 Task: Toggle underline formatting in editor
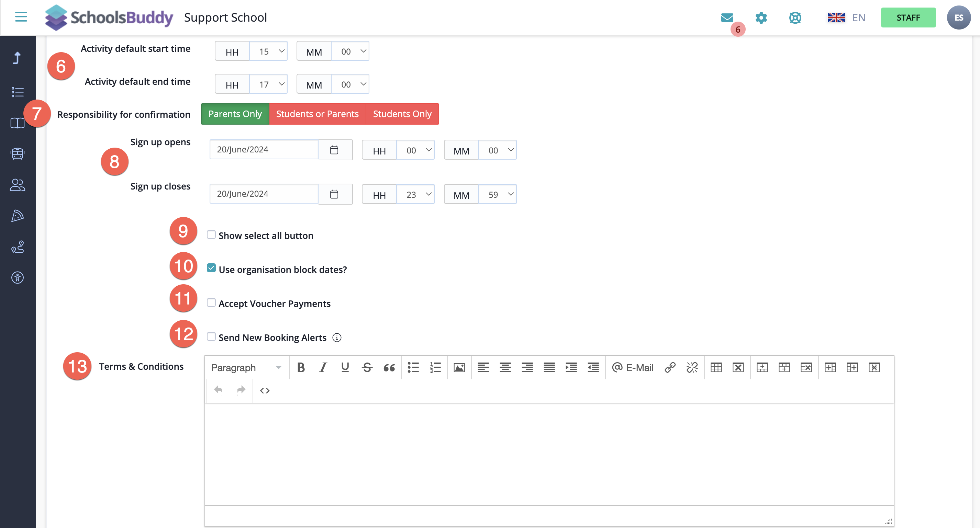coord(345,368)
